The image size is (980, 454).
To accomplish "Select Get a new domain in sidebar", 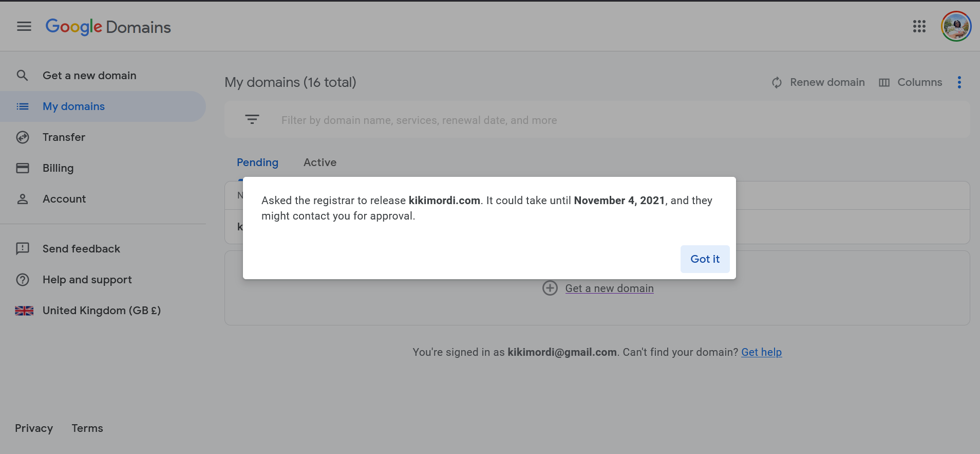I will 89,76.
